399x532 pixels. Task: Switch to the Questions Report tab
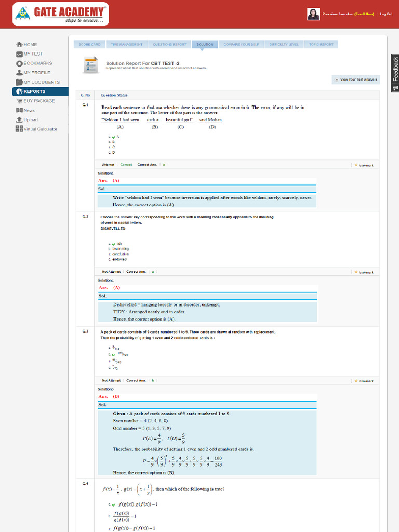coord(169,45)
